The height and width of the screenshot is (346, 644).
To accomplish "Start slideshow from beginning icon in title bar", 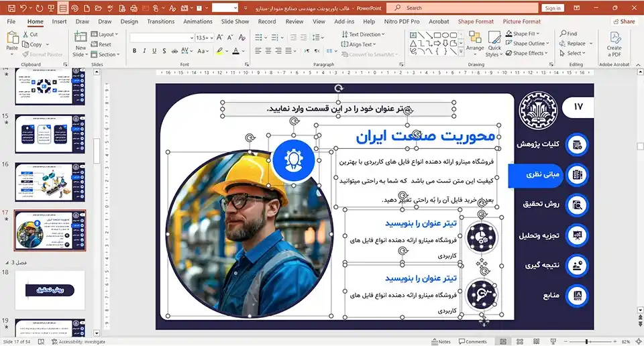I will 51,8.
